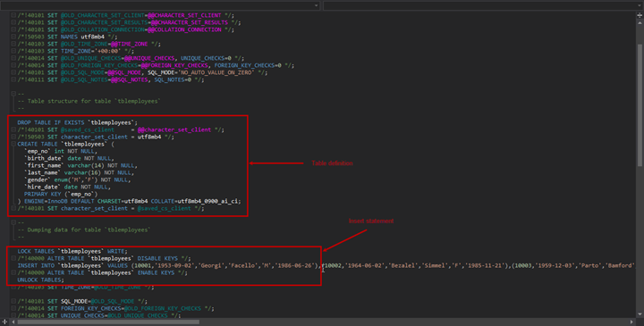Collapse the @OLD_COLLATION_CONNECTION comment line

point(13,29)
